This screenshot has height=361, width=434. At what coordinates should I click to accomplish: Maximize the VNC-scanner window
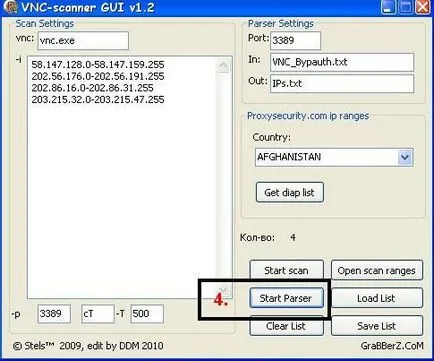[x=405, y=7]
